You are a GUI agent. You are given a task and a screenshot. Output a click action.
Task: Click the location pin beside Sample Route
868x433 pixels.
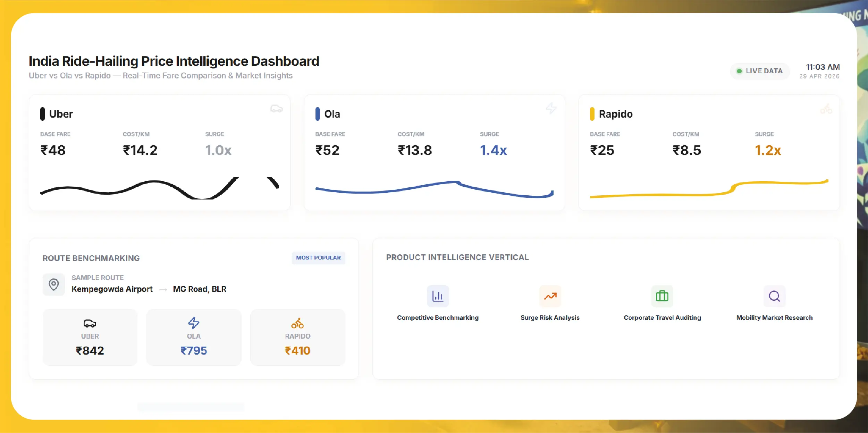click(x=54, y=285)
